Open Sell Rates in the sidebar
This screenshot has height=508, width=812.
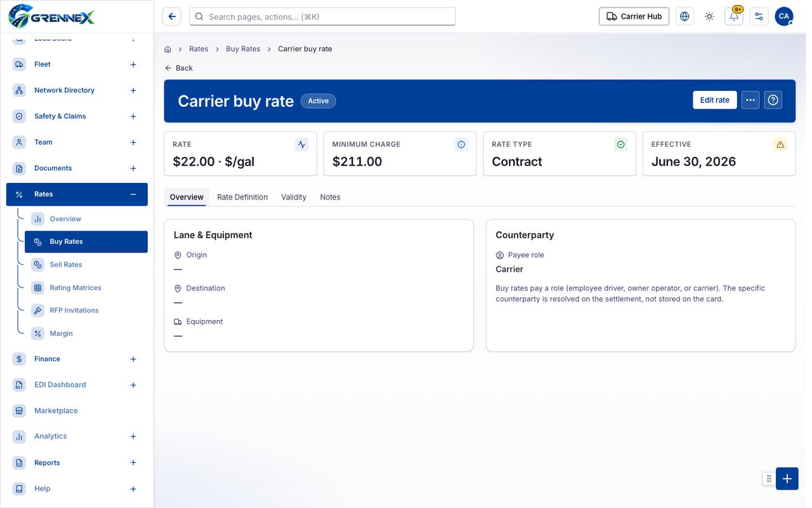(86, 265)
